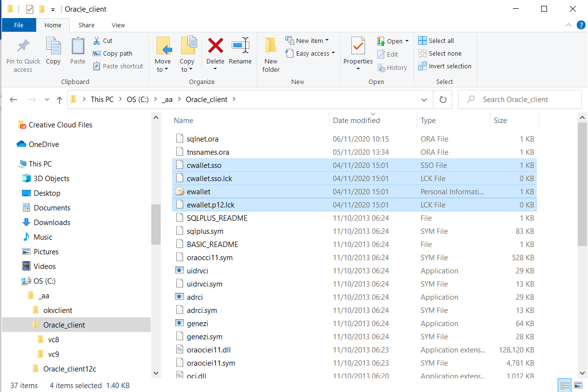
Task: Open the Delete dropdown arrow
Action: coord(216,69)
